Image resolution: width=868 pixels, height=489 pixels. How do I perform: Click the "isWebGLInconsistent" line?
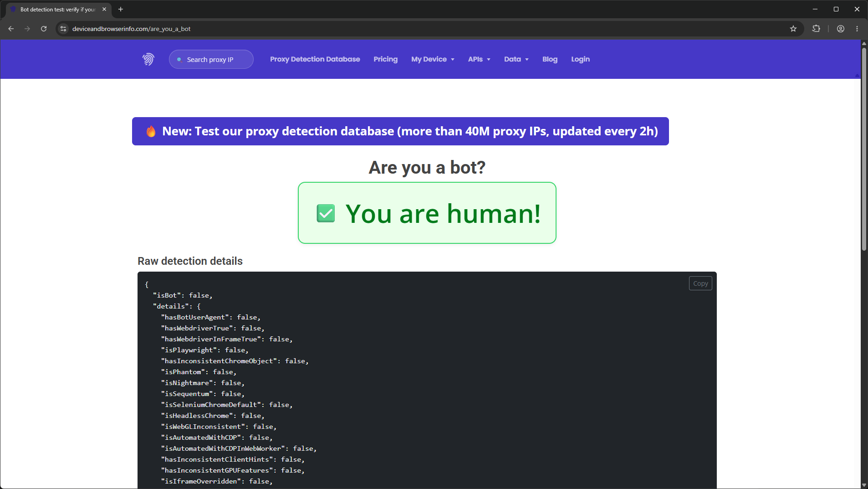point(219,427)
